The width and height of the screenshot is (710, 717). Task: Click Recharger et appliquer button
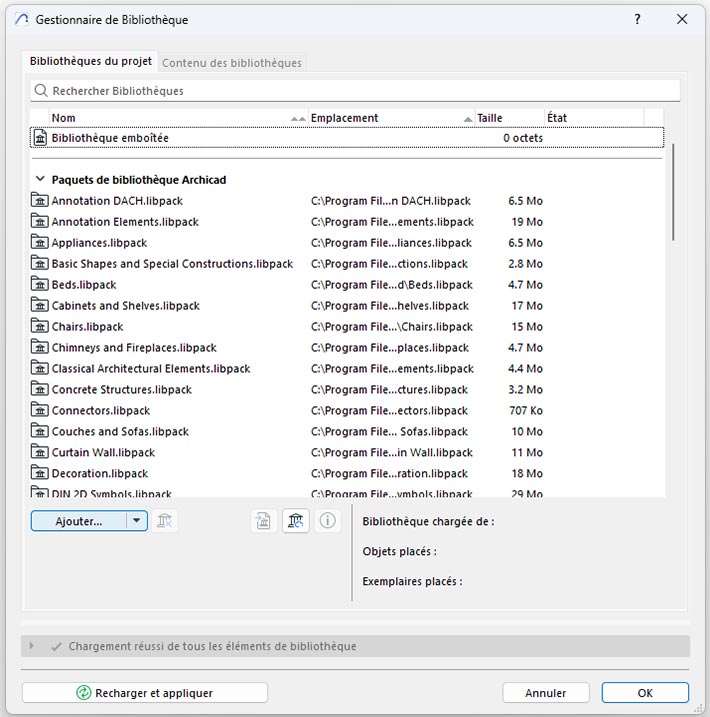(144, 693)
